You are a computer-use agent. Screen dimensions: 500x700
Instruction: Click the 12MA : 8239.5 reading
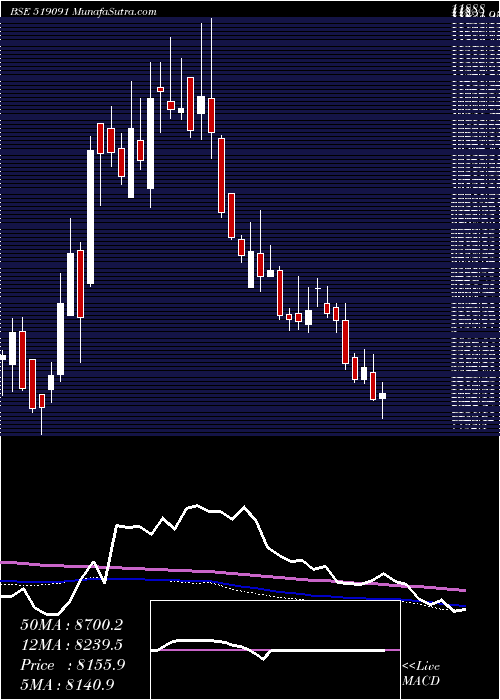(x=72, y=645)
